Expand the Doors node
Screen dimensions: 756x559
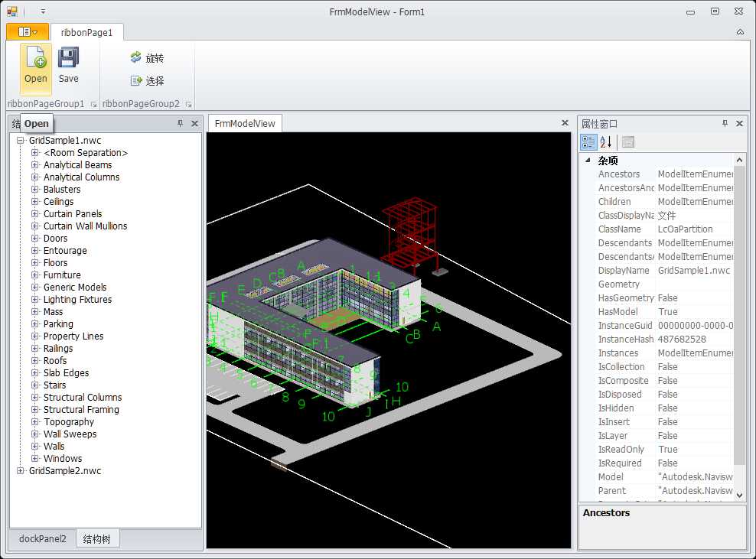coord(34,238)
